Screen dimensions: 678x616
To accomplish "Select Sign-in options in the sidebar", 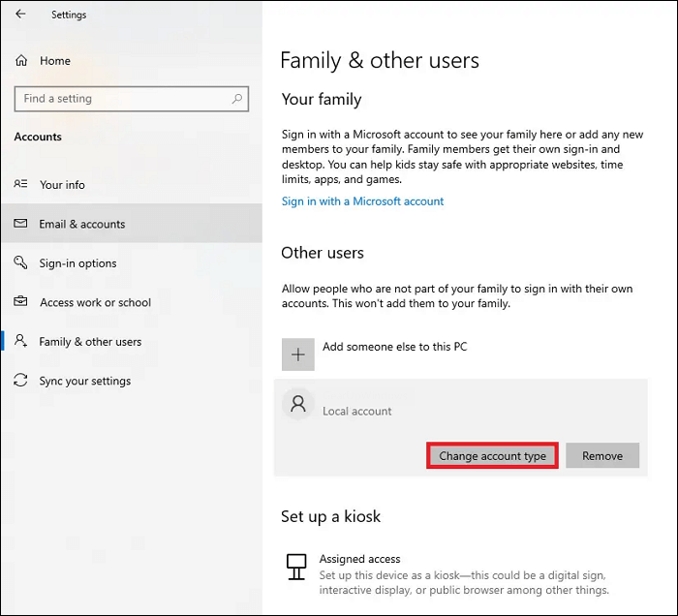I will [77, 263].
